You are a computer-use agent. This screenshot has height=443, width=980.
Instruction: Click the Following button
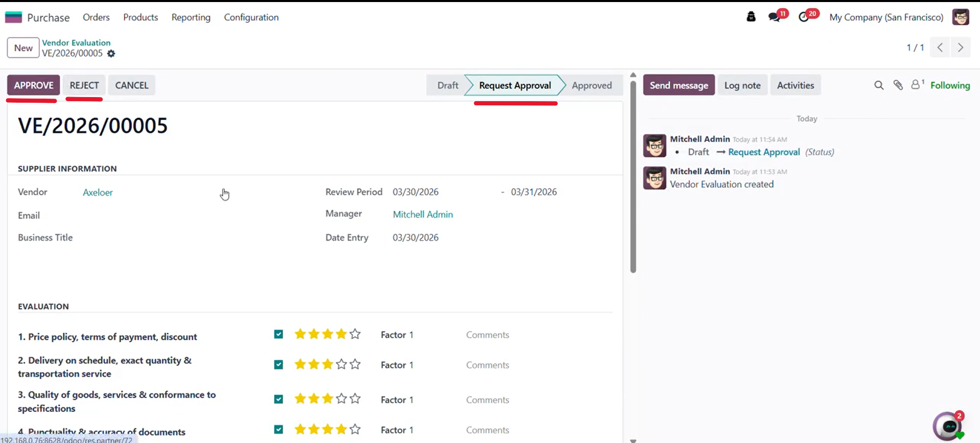tap(950, 85)
